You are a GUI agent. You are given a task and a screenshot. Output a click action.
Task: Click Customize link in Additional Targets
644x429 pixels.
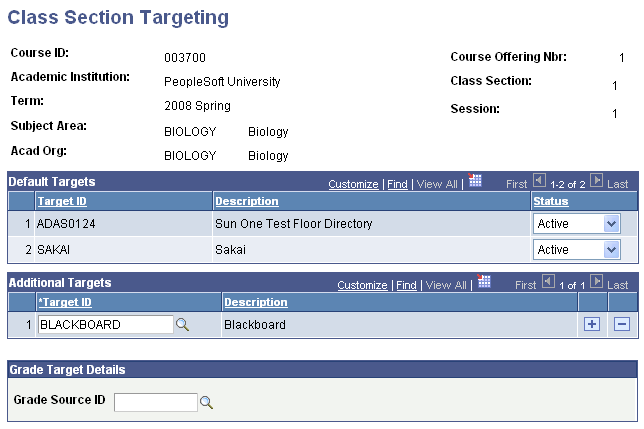click(x=362, y=285)
